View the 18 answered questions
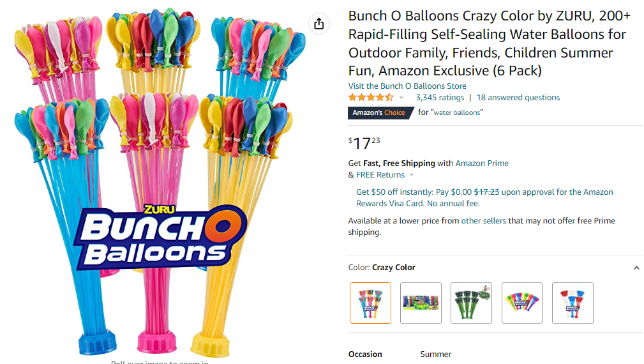Image resolution: width=644 pixels, height=364 pixels. pyautogui.click(x=518, y=98)
